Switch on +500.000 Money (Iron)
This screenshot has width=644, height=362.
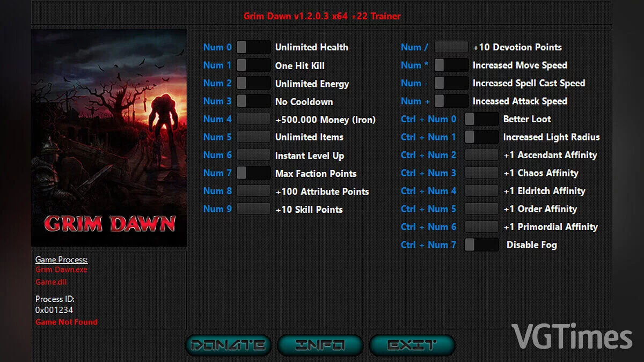[253, 119]
